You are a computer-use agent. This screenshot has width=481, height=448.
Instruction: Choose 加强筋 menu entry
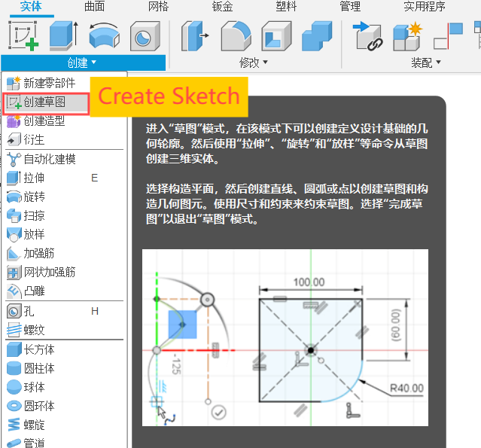(65, 254)
